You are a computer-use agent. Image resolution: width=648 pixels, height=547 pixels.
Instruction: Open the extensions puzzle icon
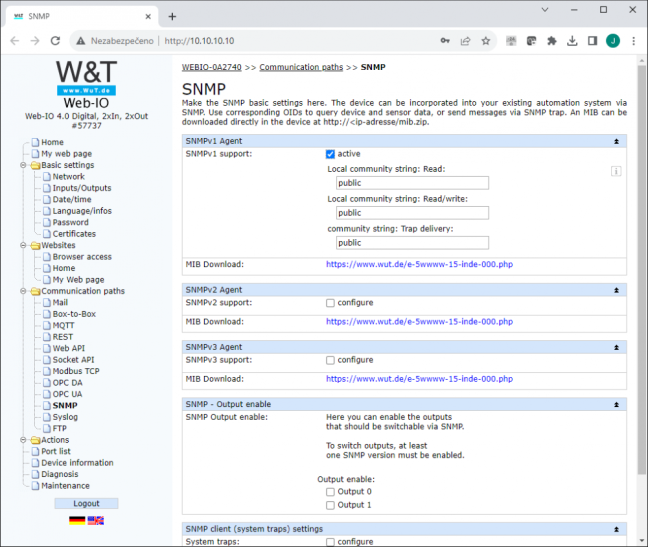(x=552, y=41)
